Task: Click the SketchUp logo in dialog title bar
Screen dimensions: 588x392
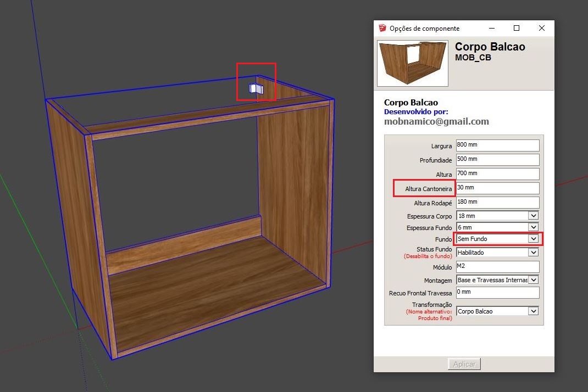Action: click(382, 28)
